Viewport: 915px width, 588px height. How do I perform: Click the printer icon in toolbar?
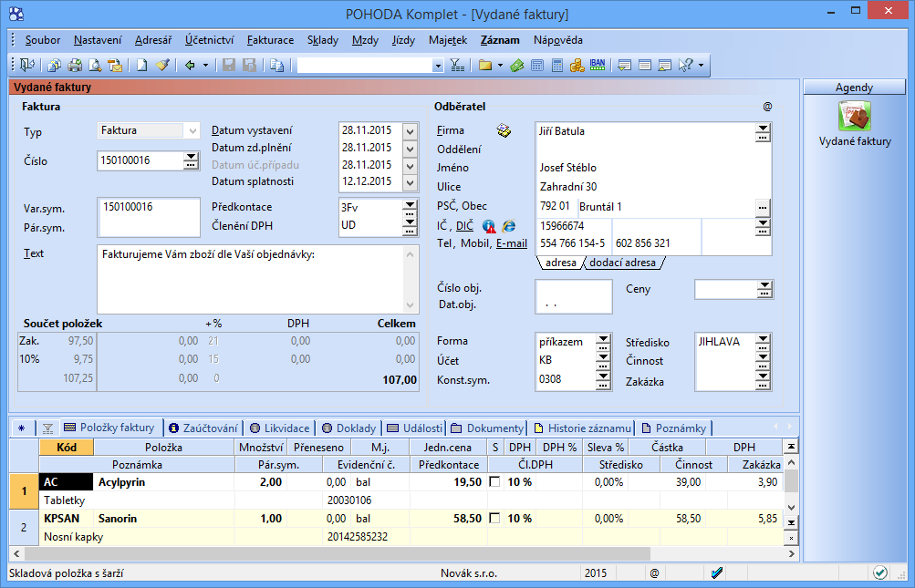(x=75, y=65)
